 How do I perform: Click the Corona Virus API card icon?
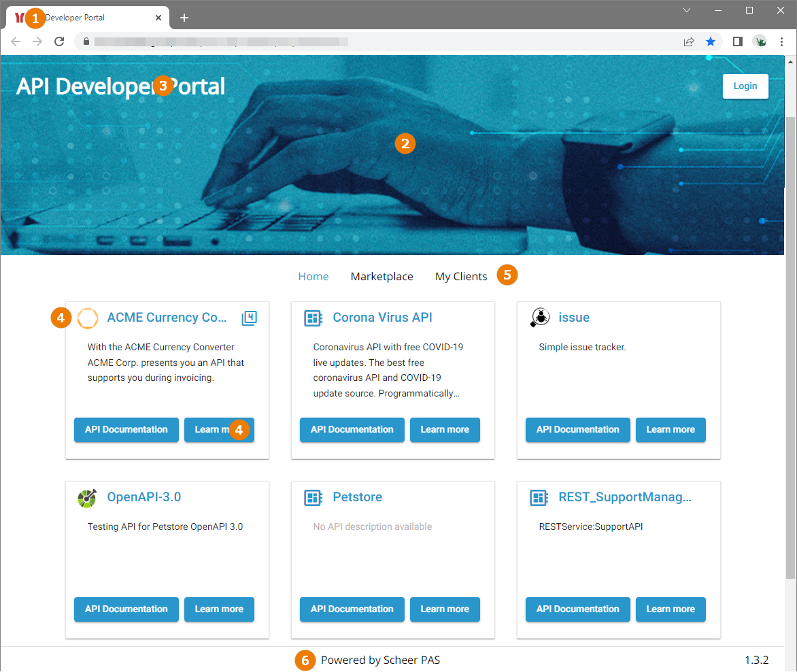pos(311,318)
